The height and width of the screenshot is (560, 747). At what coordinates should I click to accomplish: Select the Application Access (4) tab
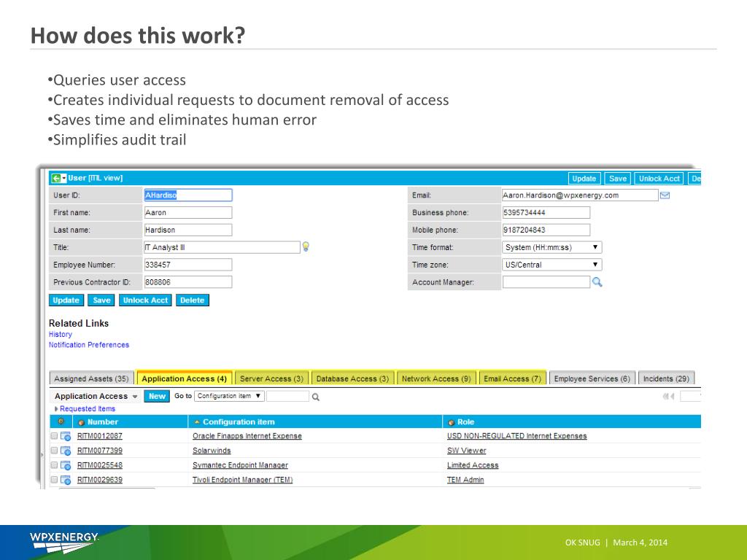(184, 378)
